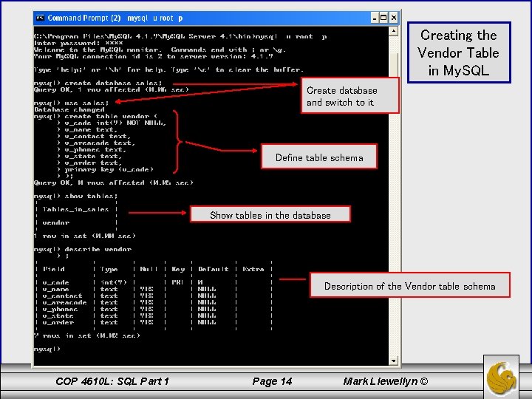The height and width of the screenshot is (399, 532).
Task: Click 'Type' column header in describe output
Action: (109, 269)
